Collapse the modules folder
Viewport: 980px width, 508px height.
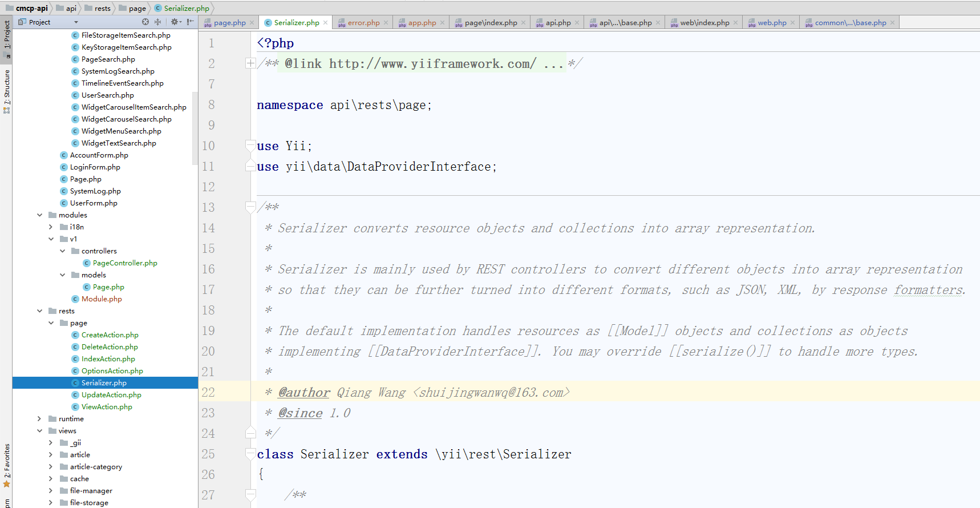(39, 215)
